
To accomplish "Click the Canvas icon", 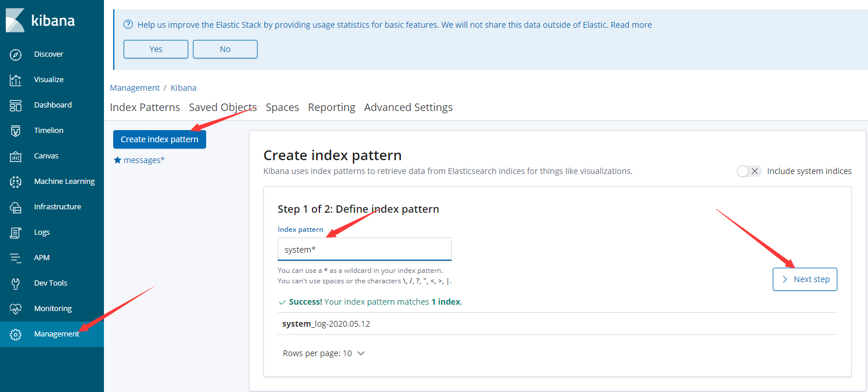I will (16, 156).
